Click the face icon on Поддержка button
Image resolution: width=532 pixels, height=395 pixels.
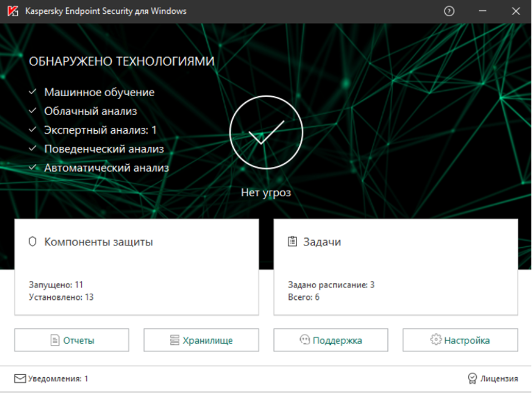coord(305,339)
